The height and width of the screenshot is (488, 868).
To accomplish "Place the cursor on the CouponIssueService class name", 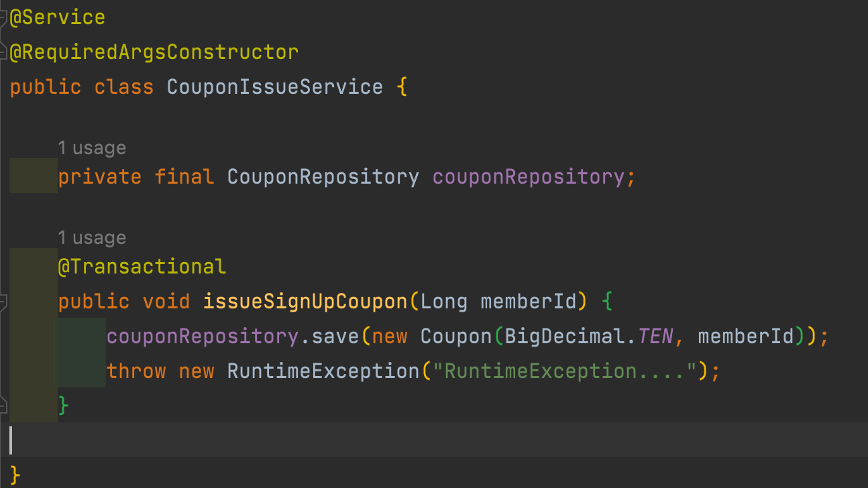I will [x=275, y=87].
